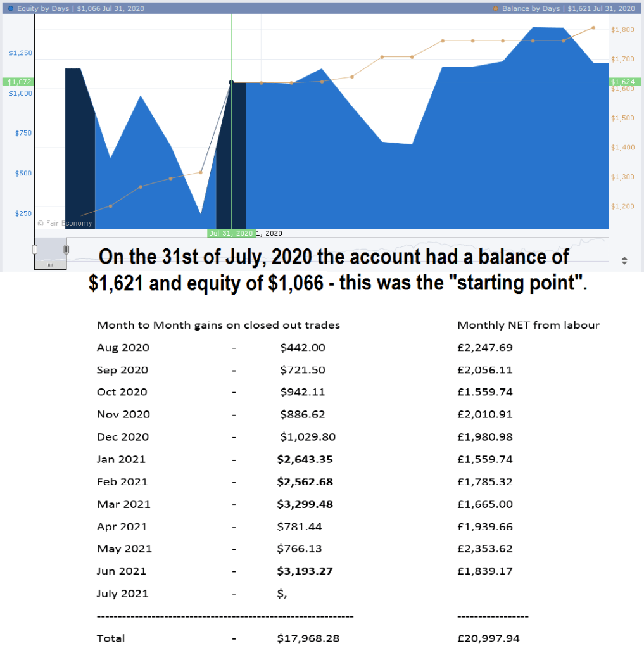Click the up/down stepper arrows right of navigator
The width and height of the screenshot is (644, 648).
click(x=625, y=260)
